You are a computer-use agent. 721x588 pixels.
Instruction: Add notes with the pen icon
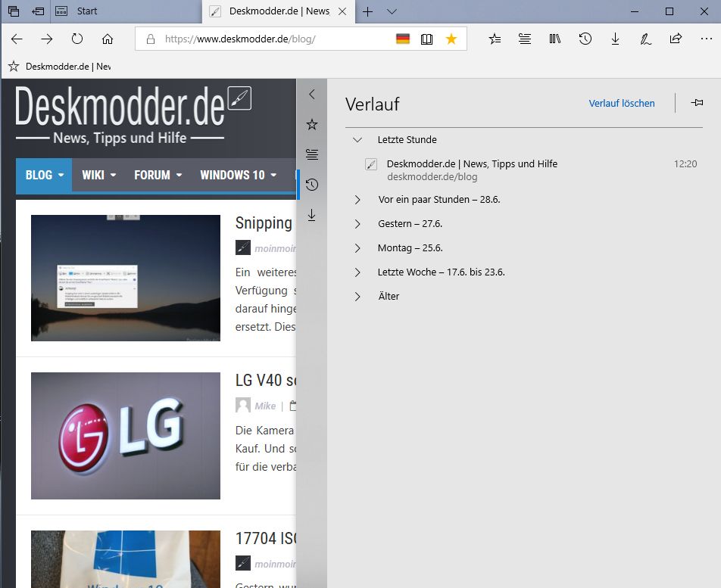click(645, 39)
